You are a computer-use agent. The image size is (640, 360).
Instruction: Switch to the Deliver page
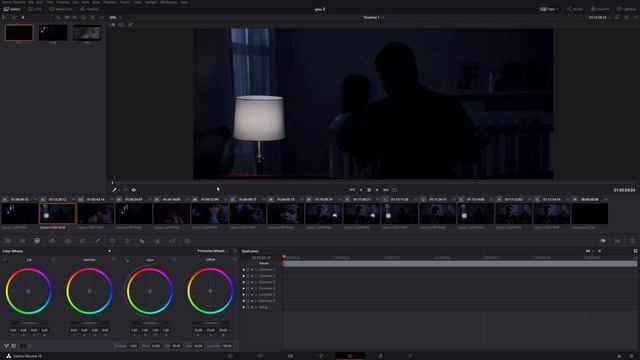[x=410, y=356]
